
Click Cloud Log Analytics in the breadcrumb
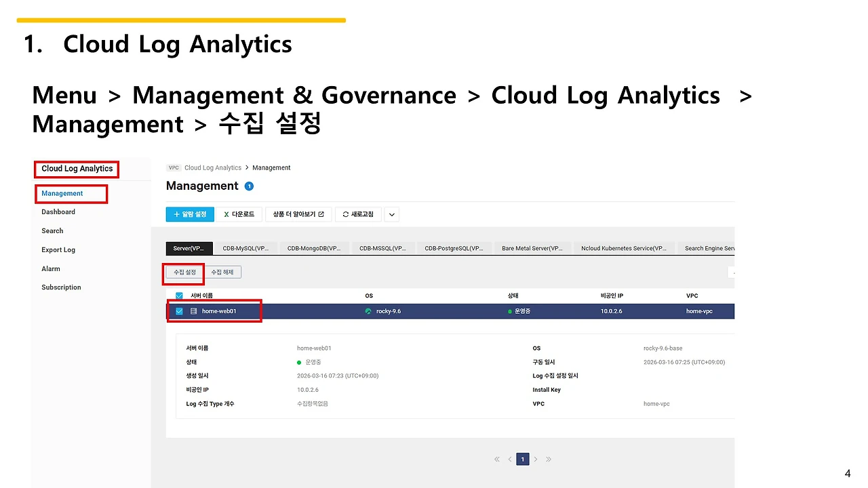pyautogui.click(x=213, y=168)
